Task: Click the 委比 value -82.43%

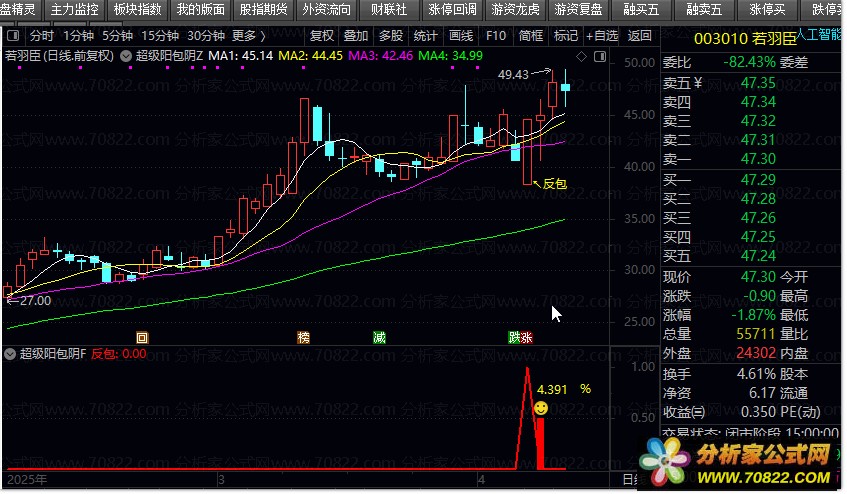Action: tap(749, 62)
